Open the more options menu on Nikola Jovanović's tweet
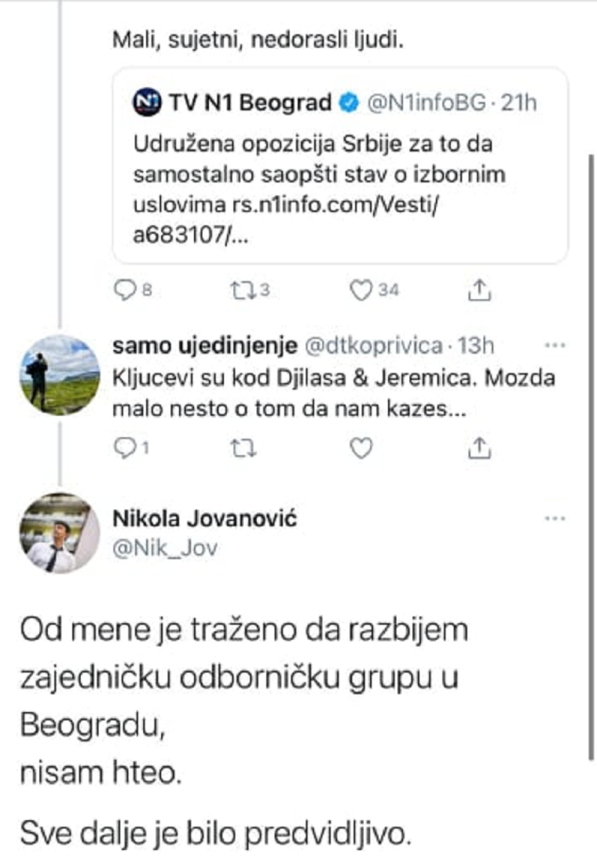The width and height of the screenshot is (597, 868). click(x=553, y=517)
